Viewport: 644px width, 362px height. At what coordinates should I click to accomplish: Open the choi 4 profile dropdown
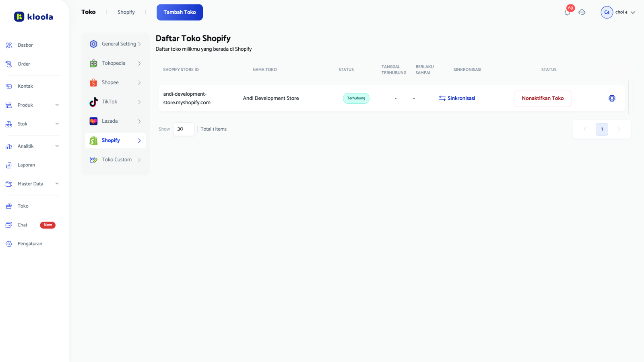619,12
